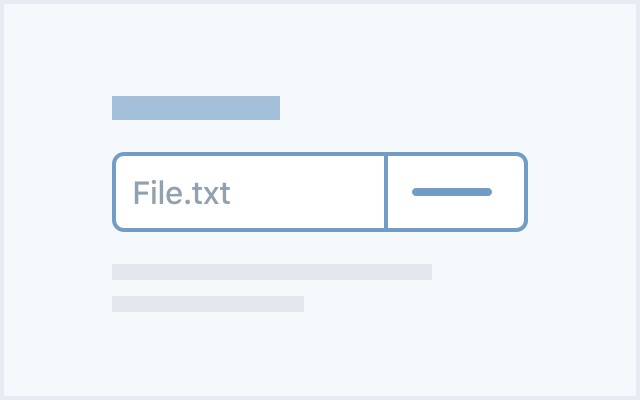Screen dimensions: 640x400
Task: Click the blue horizontal line icon in button
Action: tap(452, 192)
